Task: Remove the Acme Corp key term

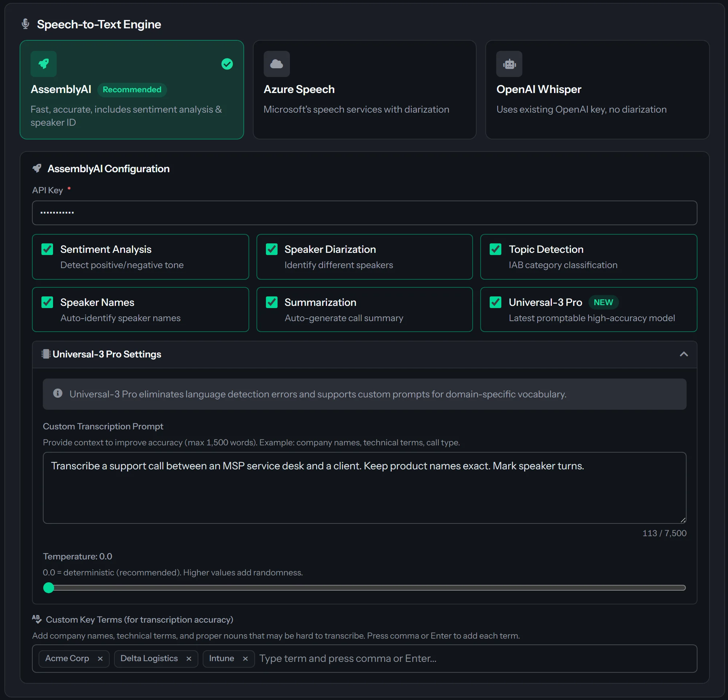Action: [100, 659]
